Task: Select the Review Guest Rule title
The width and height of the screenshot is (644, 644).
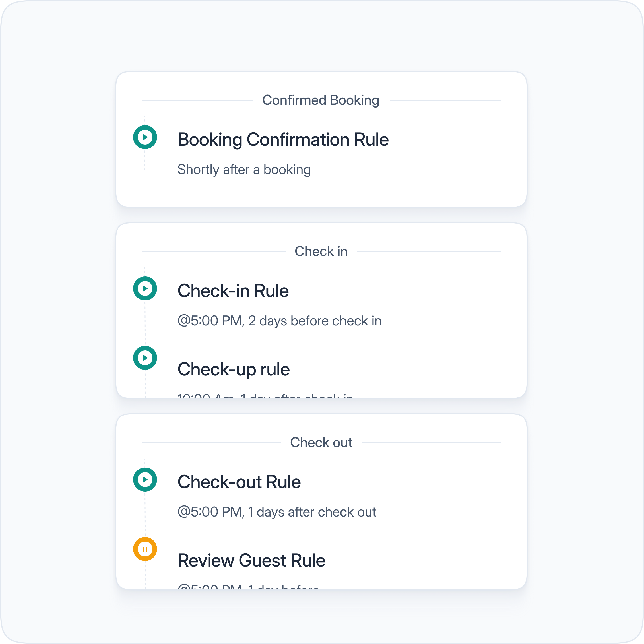Action: click(251, 560)
